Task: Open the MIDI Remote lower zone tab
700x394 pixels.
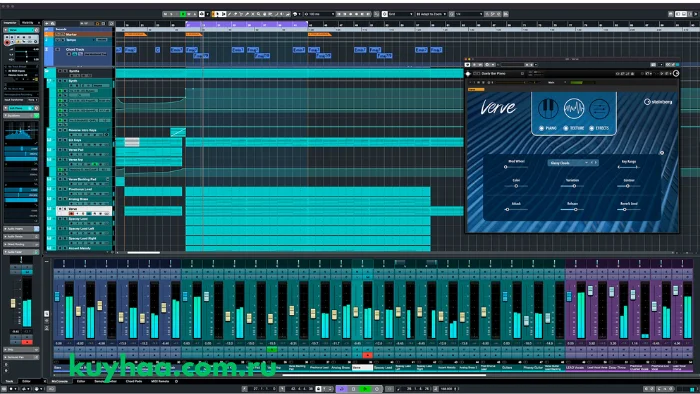Action: click(160, 382)
